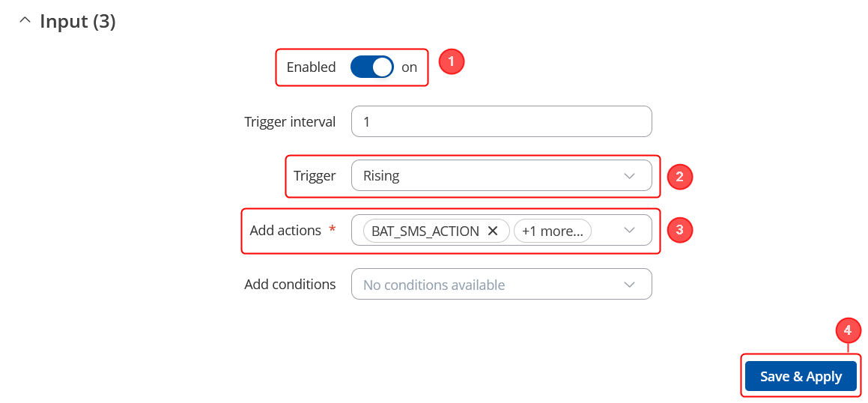Remove BAT_SMS_ACTION using its X icon
Viewport: 868px width, 403px height.
click(493, 231)
